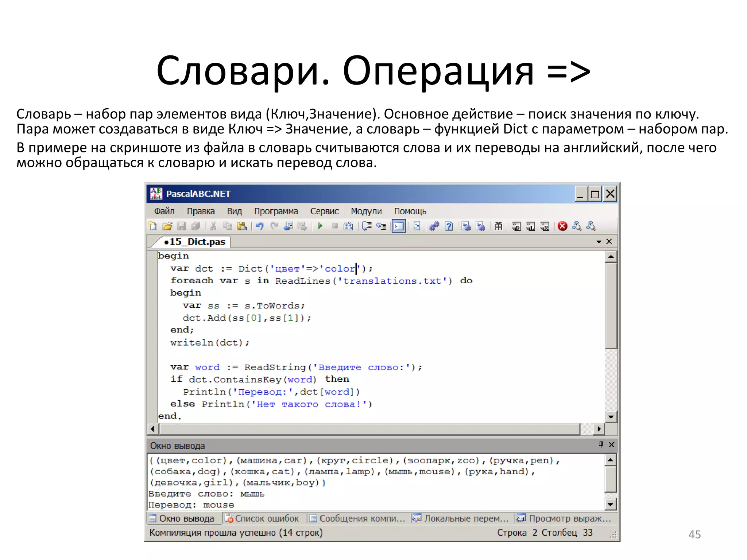Click the Строка 2 Столбец 33 status indicator

(x=545, y=533)
